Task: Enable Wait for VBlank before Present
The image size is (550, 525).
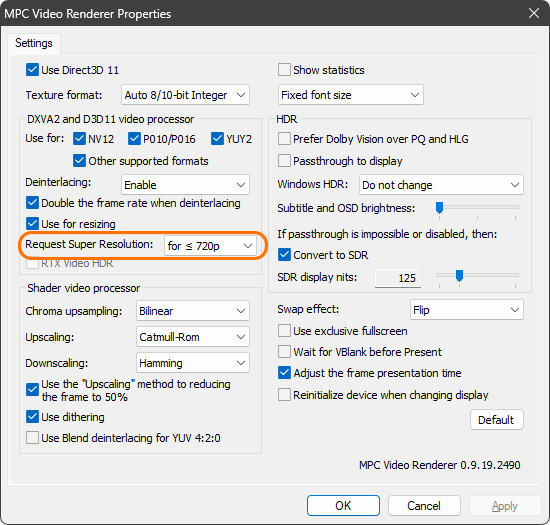Action: click(284, 352)
